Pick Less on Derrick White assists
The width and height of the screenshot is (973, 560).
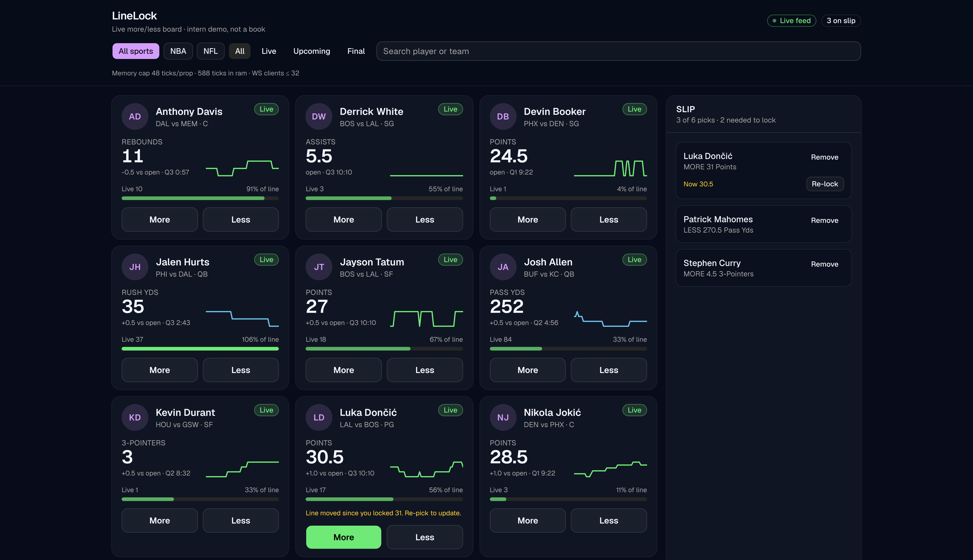click(x=425, y=220)
